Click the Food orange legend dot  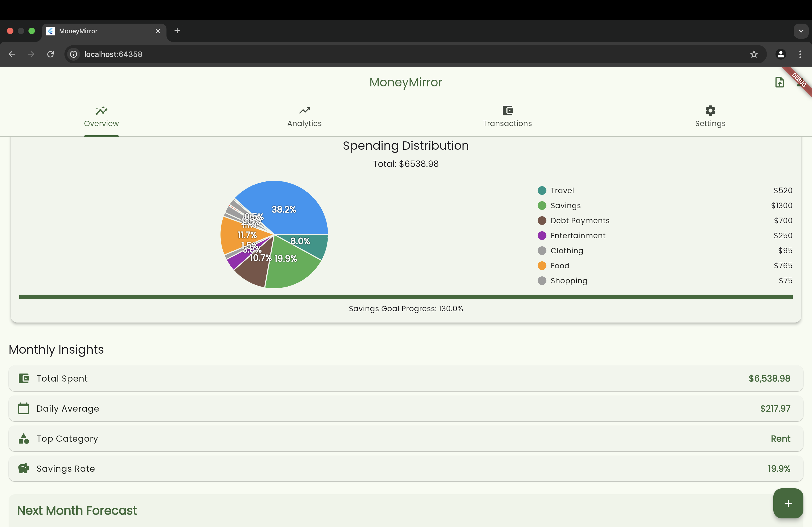(542, 266)
